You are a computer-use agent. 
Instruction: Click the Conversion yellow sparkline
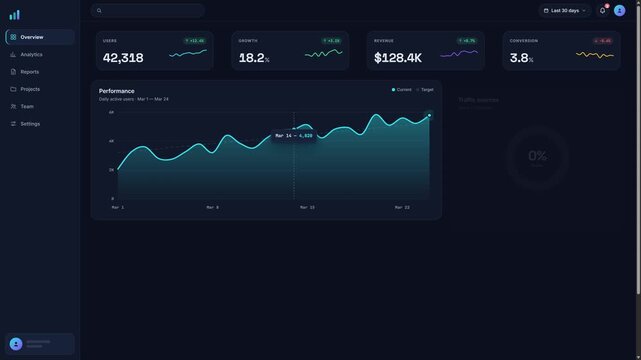click(595, 54)
